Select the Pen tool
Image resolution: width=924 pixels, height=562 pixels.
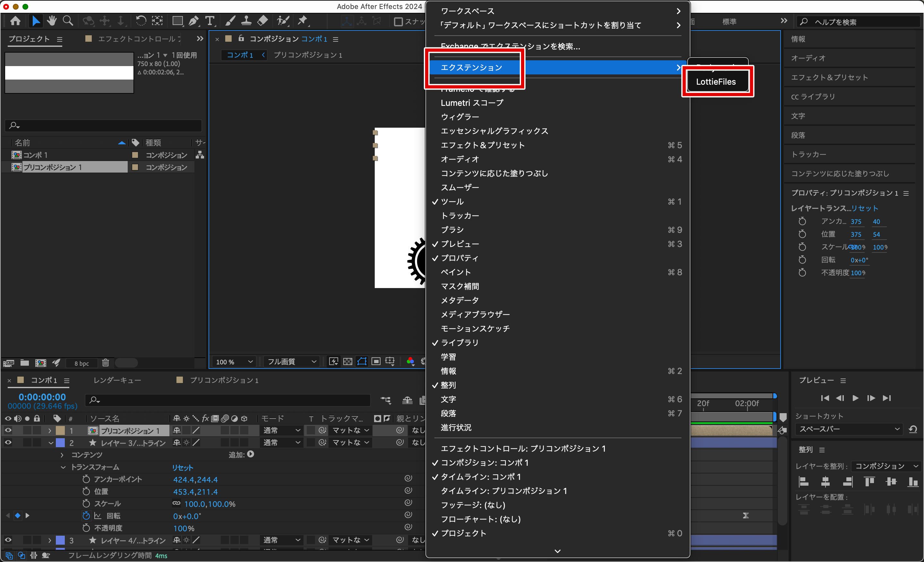point(193,21)
